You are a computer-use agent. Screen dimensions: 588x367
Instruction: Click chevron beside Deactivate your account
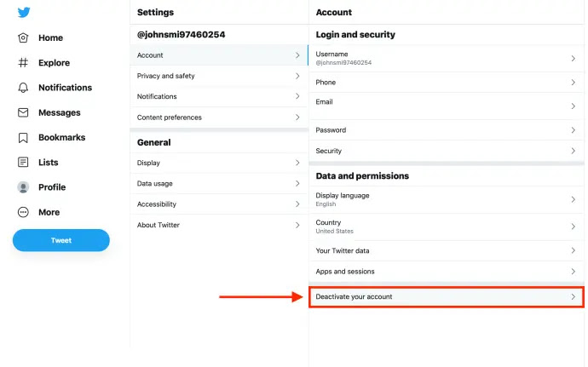(574, 297)
